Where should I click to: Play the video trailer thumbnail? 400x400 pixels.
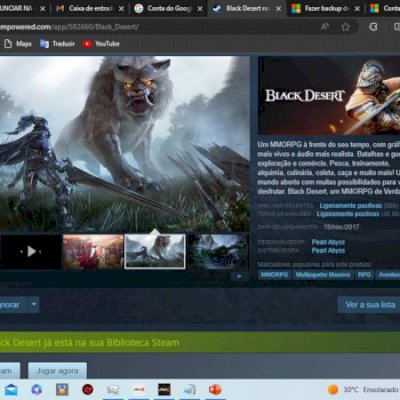(31, 251)
